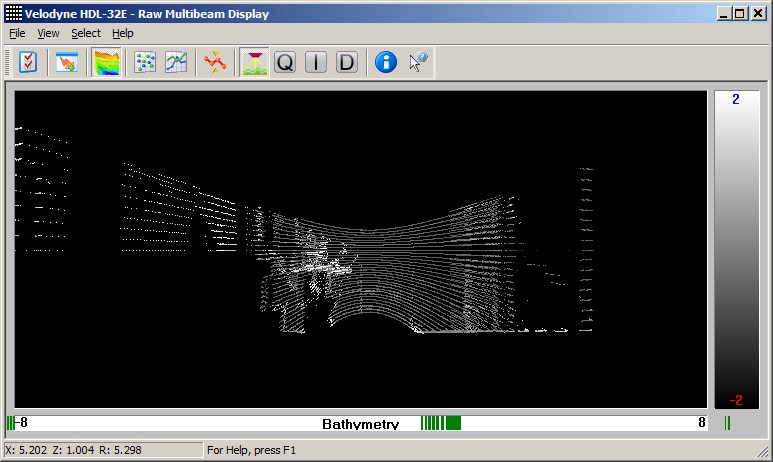Open the File menu

coord(17,33)
